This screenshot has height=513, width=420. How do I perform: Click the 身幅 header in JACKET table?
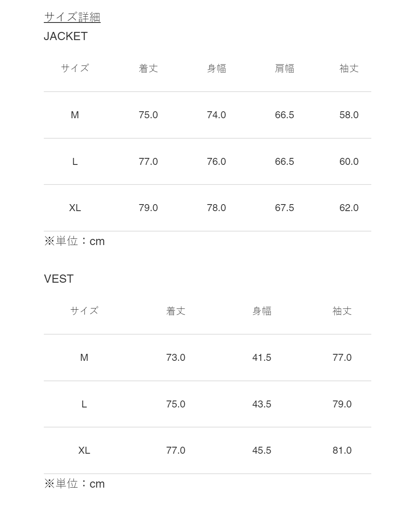(217, 68)
